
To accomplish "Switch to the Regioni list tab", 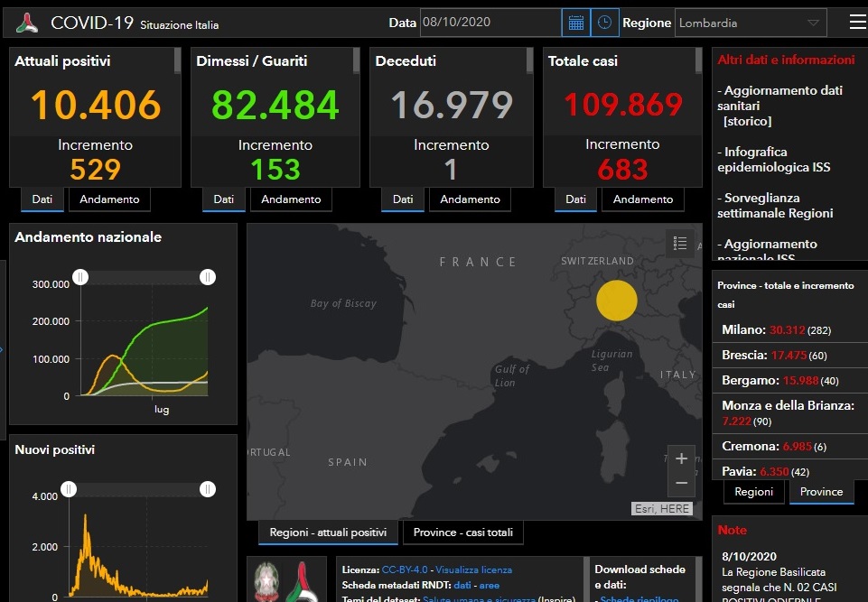I will 753,492.
